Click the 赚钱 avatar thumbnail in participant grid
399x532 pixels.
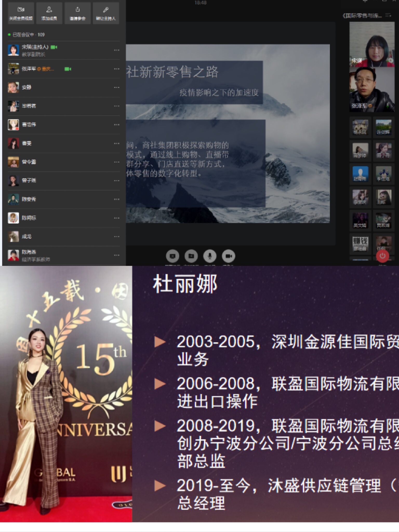pos(360,243)
